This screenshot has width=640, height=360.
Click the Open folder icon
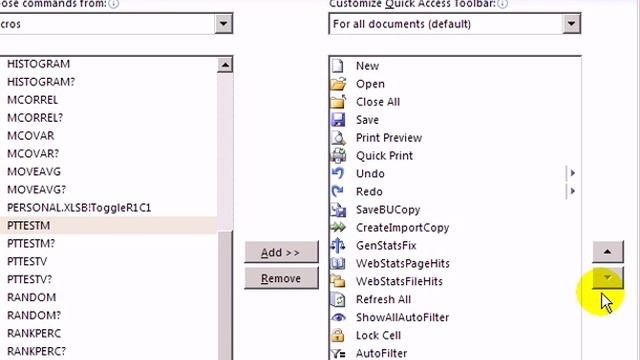pyautogui.click(x=338, y=84)
